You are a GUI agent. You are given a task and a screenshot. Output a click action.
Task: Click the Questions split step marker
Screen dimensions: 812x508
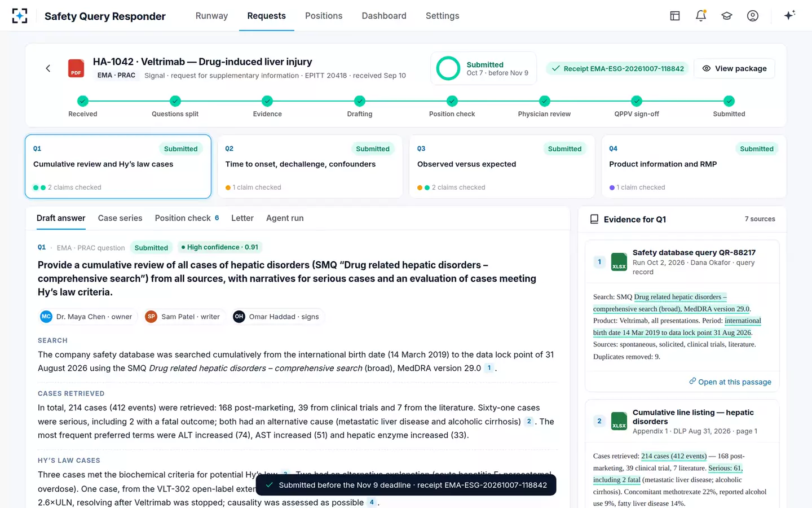point(175,101)
